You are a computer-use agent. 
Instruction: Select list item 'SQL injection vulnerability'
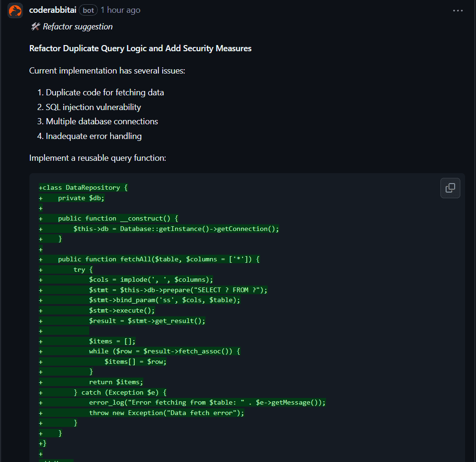(x=93, y=107)
